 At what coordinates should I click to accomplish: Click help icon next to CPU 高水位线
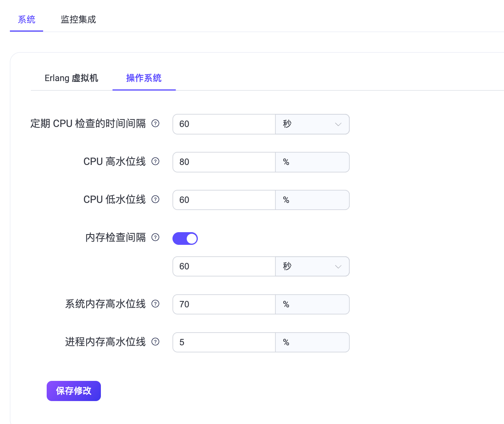(x=155, y=161)
